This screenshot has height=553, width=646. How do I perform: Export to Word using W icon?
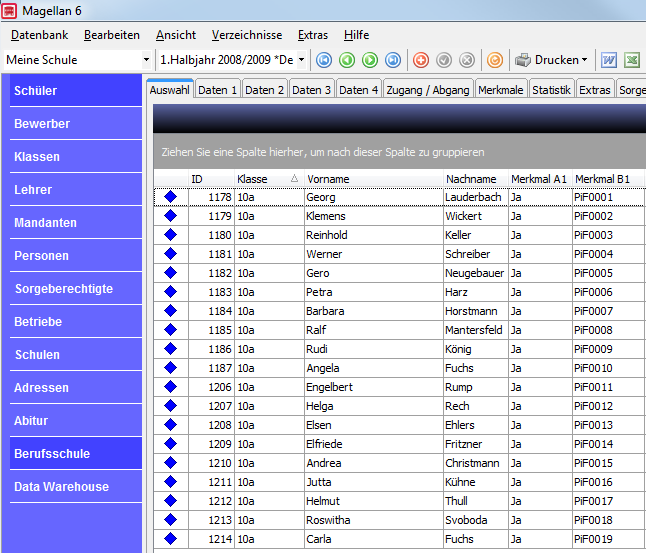(609, 60)
